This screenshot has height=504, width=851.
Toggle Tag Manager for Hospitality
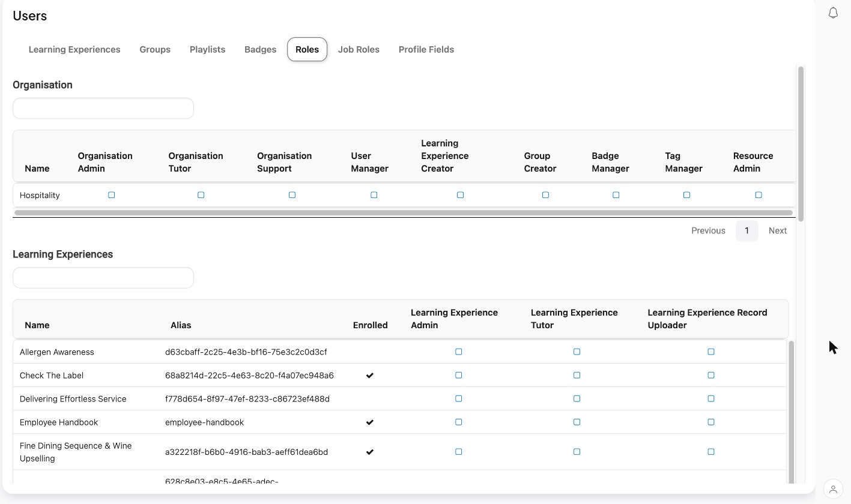pyautogui.click(x=686, y=195)
